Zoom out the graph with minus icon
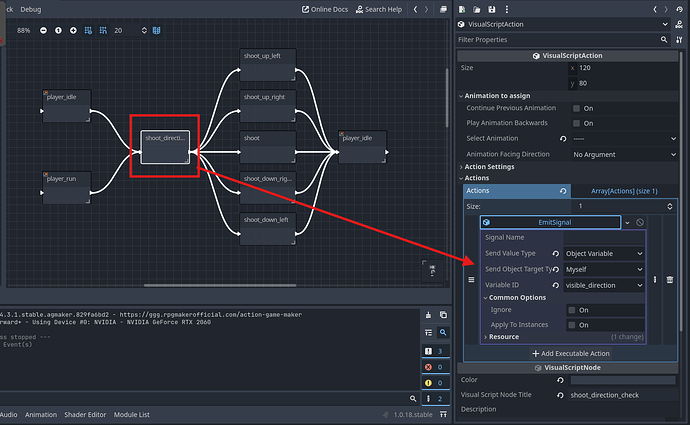Screen dimensions: 690x425 pos(42,30)
